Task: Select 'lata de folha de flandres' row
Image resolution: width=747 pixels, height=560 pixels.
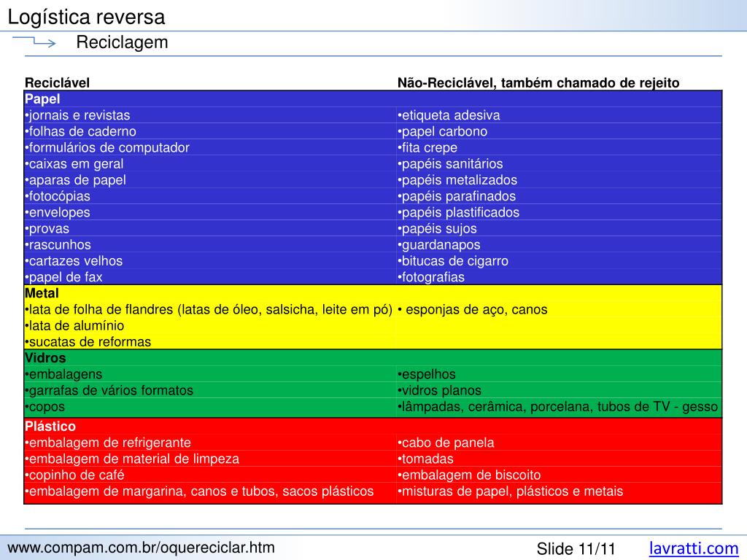Action: click(x=209, y=309)
